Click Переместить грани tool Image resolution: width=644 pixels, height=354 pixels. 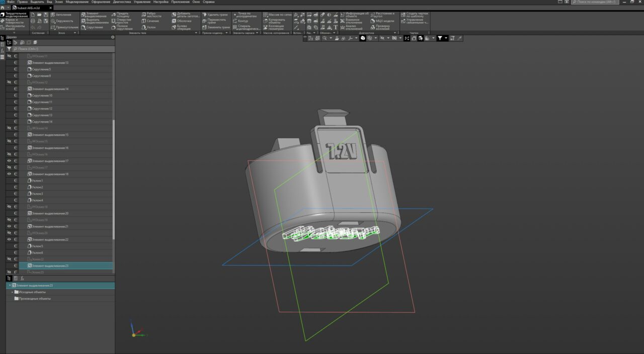(x=214, y=21)
